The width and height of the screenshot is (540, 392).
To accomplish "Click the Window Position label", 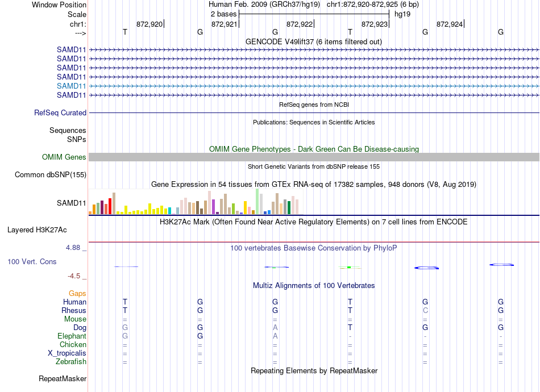I will pos(59,5).
